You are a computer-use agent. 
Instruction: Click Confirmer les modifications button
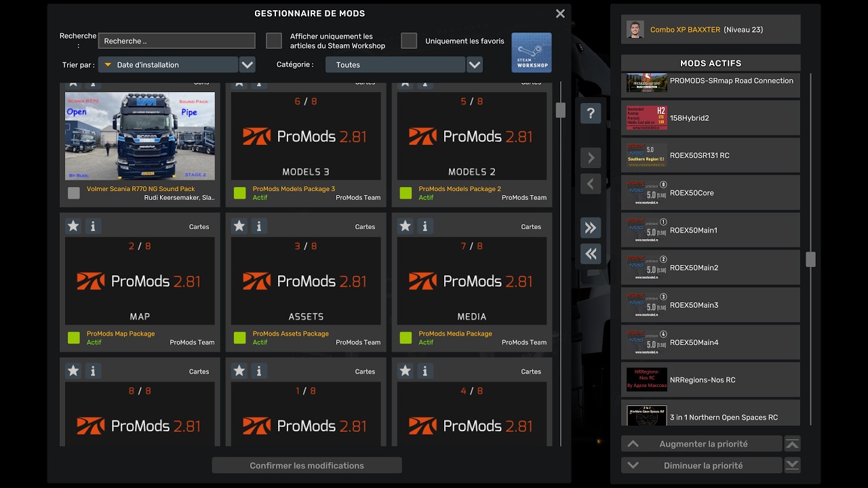(307, 465)
